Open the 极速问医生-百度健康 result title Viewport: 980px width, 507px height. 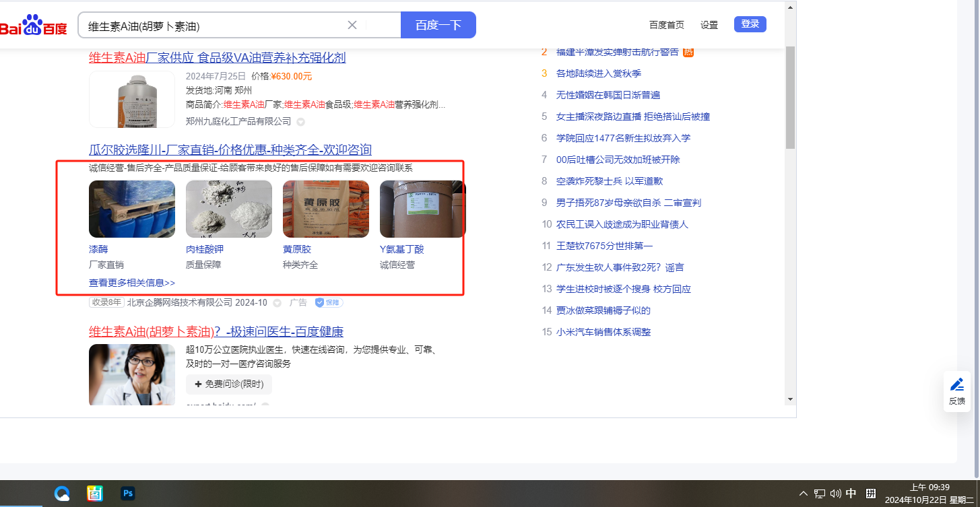(216, 331)
